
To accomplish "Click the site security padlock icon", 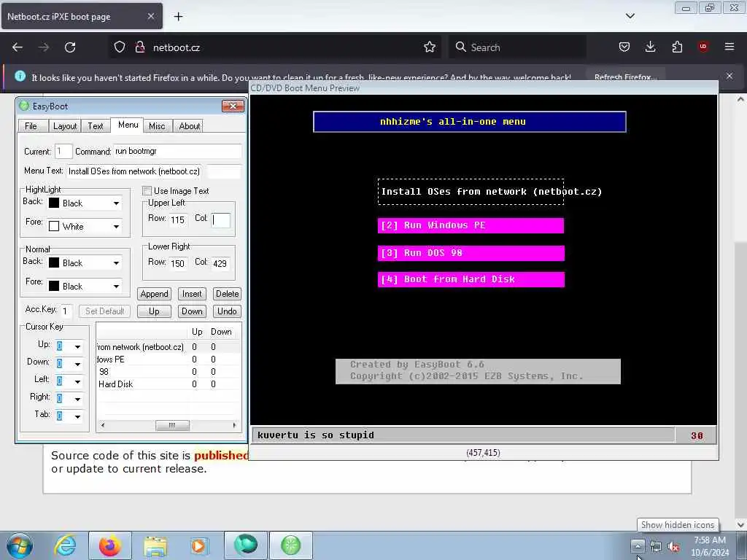I will 139,47.
